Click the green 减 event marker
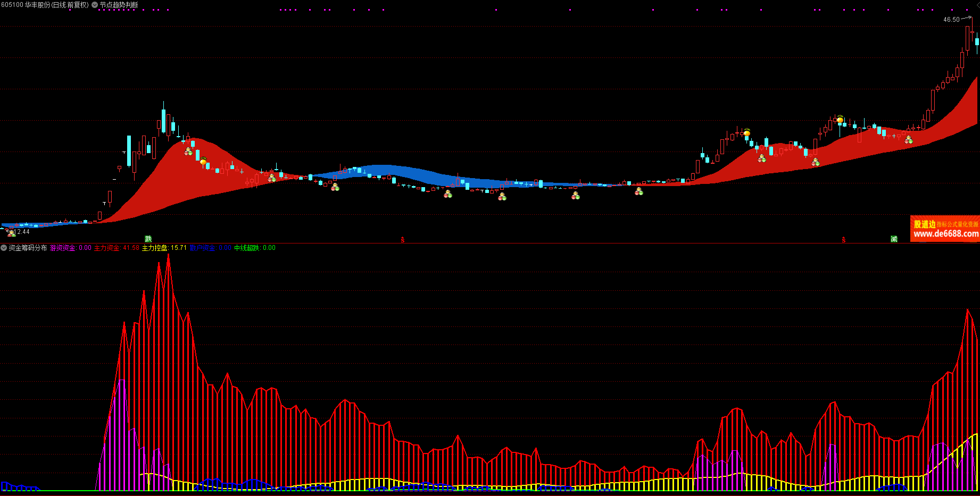 pos(894,239)
